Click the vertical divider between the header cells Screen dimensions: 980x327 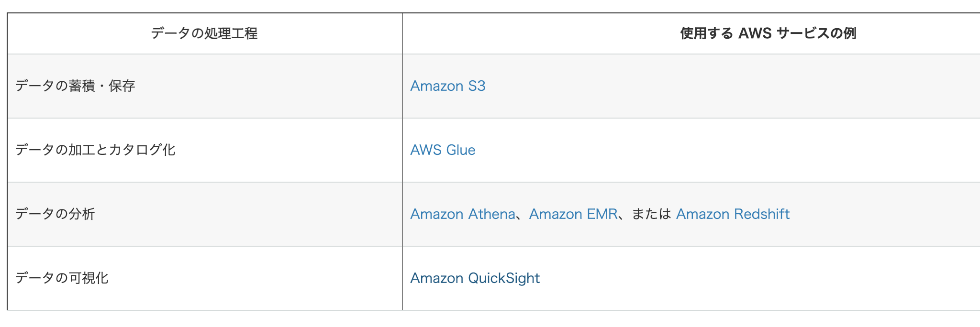[x=402, y=33]
